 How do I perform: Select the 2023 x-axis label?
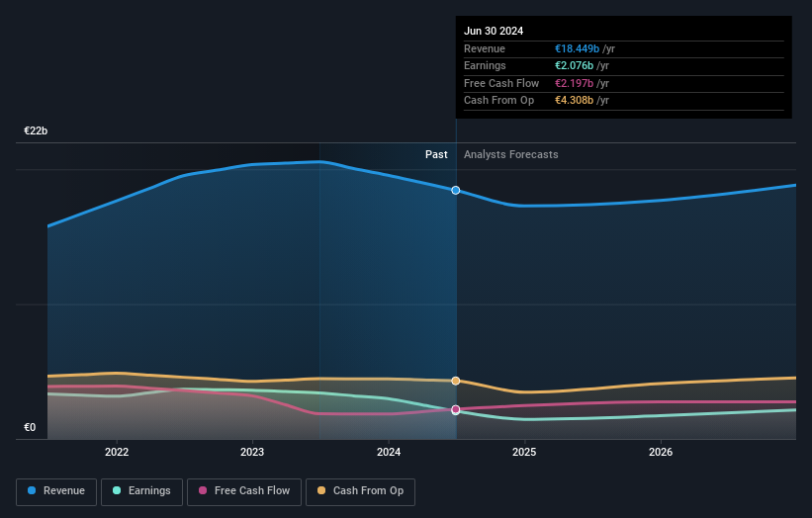(x=252, y=452)
